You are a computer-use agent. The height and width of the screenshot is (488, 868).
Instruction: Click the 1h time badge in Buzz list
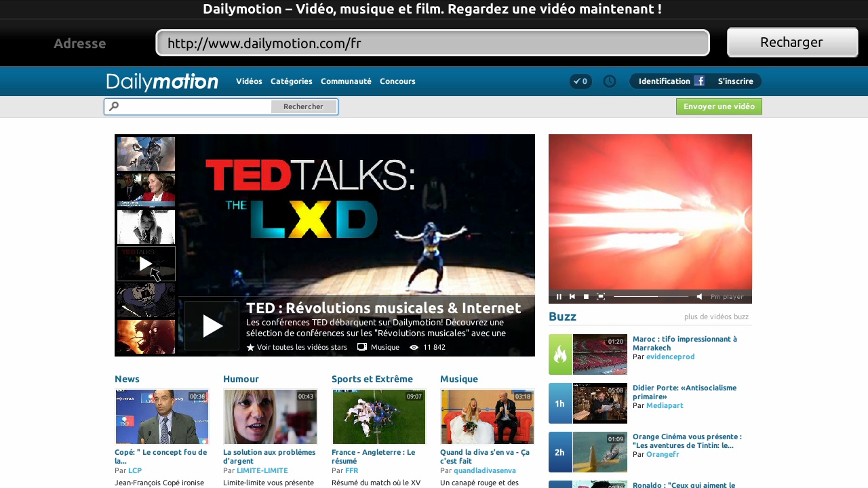coord(560,403)
